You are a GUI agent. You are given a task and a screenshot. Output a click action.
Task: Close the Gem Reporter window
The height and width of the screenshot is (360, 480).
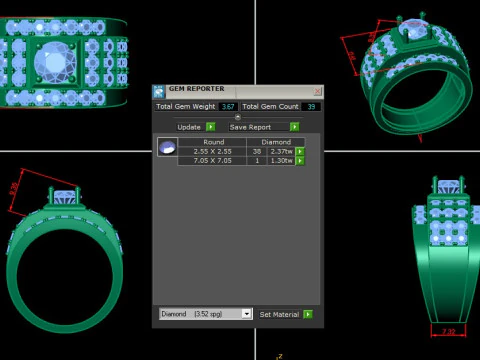318,91
